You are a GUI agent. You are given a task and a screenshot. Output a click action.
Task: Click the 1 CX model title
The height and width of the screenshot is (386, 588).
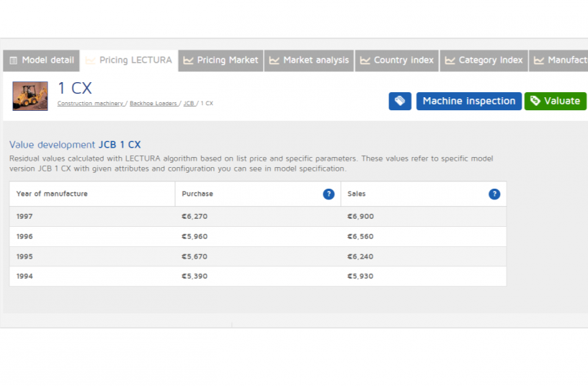click(x=75, y=89)
